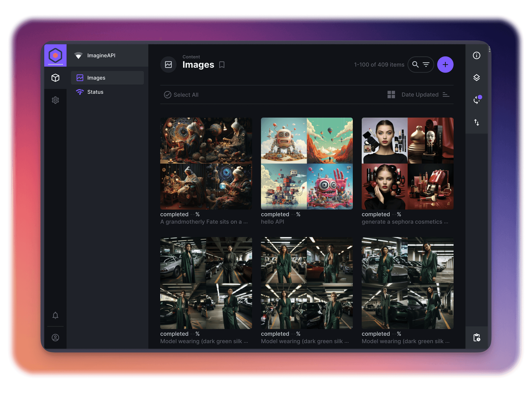Click the import/export arrows icon

[476, 122]
